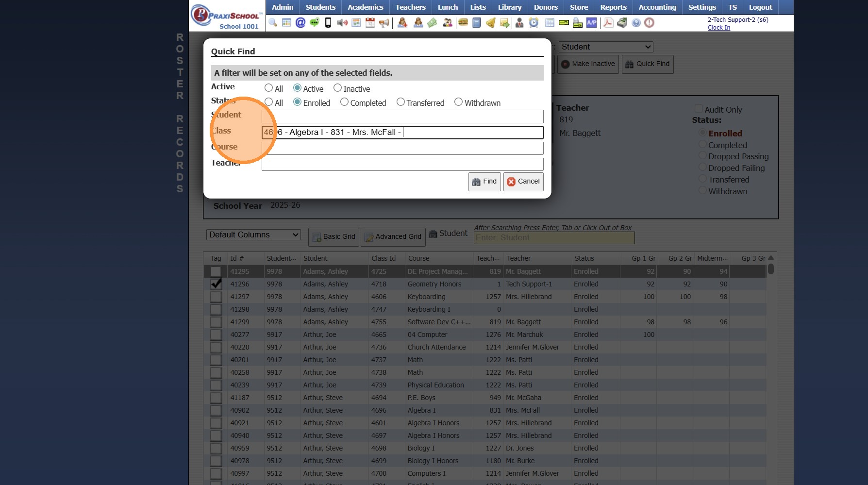Click the blue A/P icon
This screenshot has height=485, width=868.
(x=592, y=23)
